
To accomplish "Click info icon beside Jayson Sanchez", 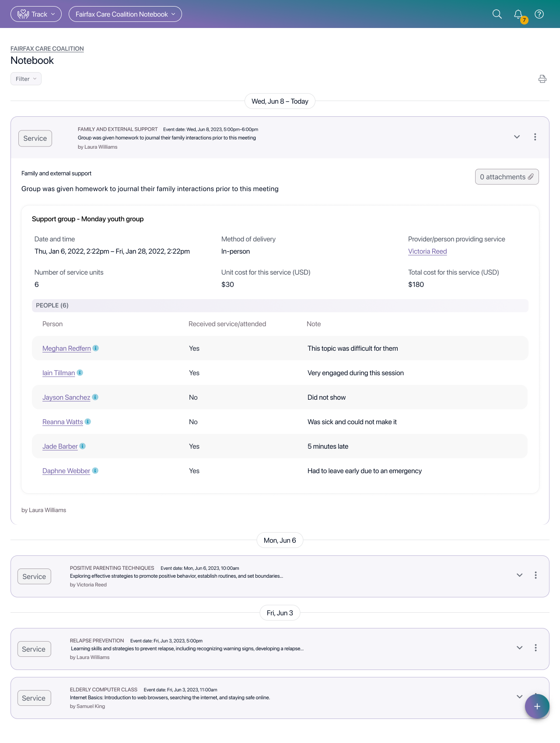I will tap(95, 397).
